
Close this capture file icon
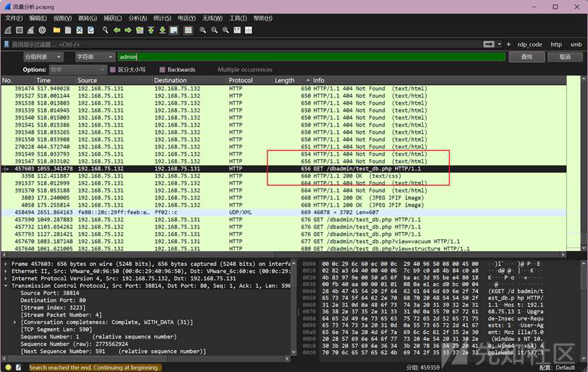(x=79, y=30)
